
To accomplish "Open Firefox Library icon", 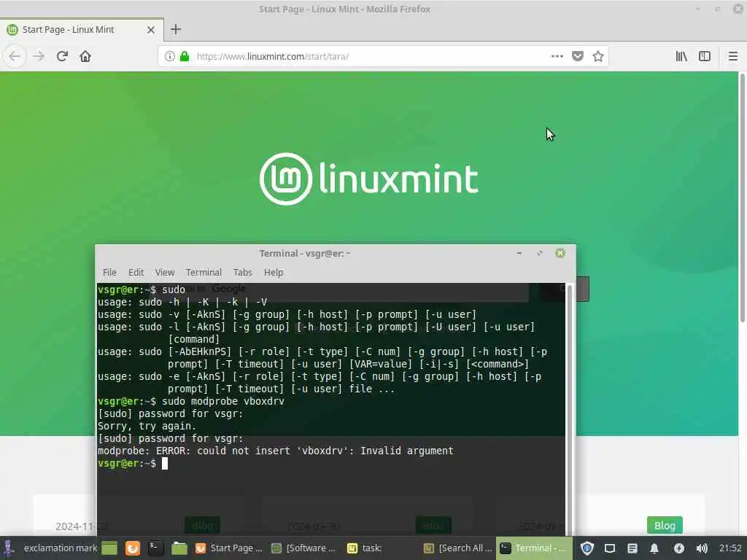I will (681, 56).
